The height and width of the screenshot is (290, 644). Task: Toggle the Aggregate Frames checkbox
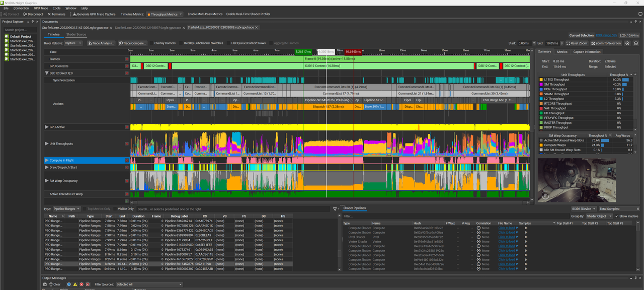pos(271,43)
